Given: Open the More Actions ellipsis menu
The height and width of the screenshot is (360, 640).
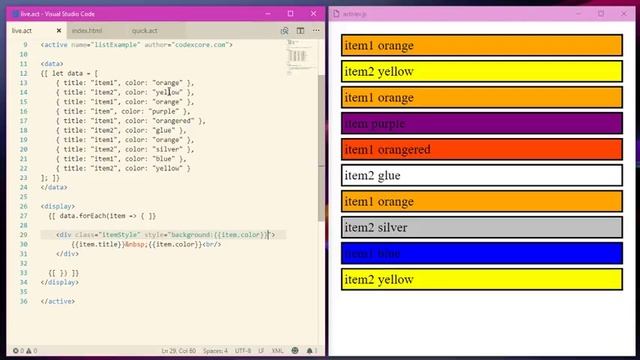Looking at the screenshot, I should 316,31.
